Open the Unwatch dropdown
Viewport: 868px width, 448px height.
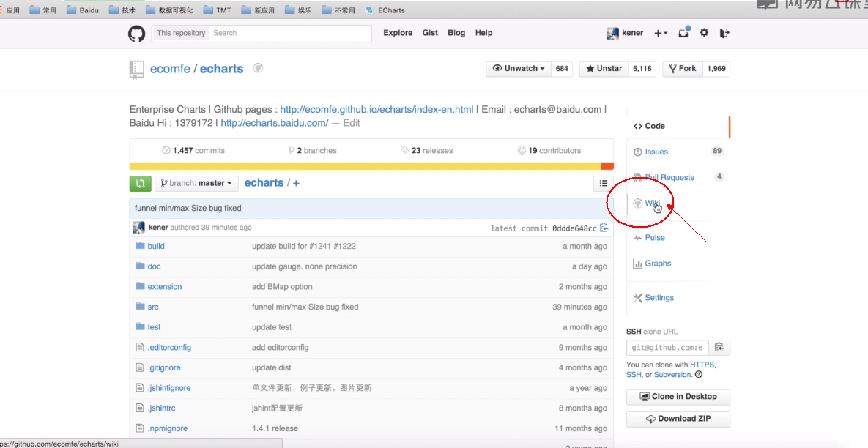[518, 69]
